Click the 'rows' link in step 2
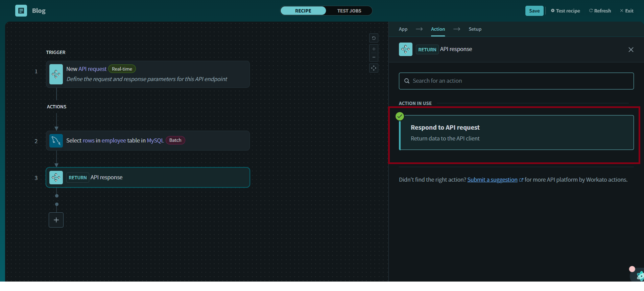 point(89,140)
